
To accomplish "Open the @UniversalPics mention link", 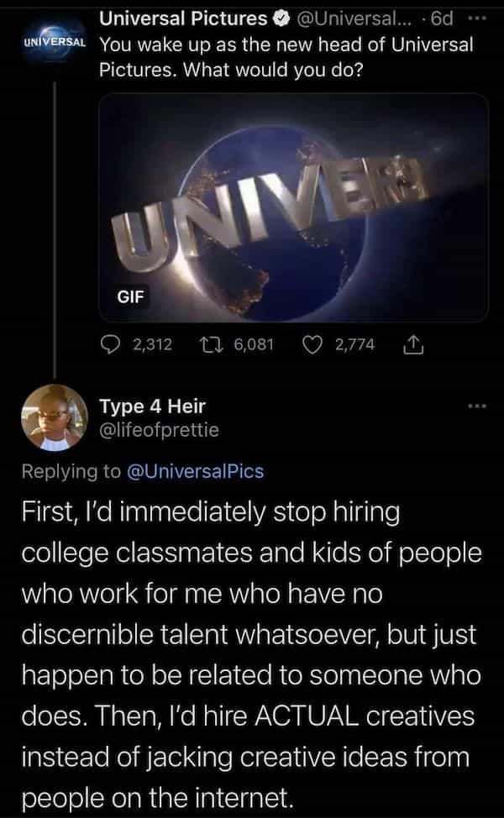I will pos(196,470).
